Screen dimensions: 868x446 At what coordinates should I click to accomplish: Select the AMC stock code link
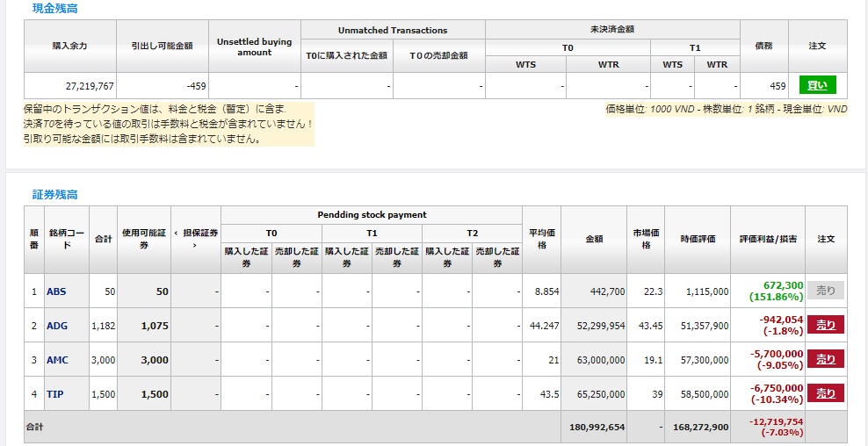tap(57, 360)
